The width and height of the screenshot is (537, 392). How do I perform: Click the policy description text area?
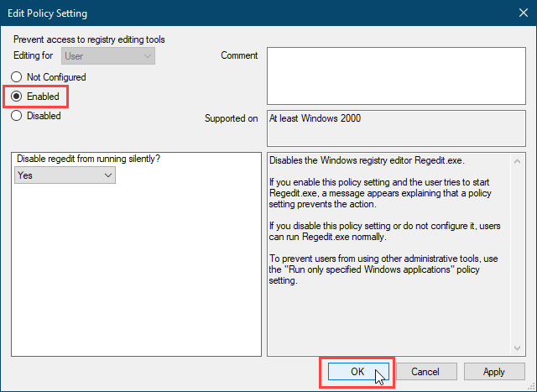(386, 252)
